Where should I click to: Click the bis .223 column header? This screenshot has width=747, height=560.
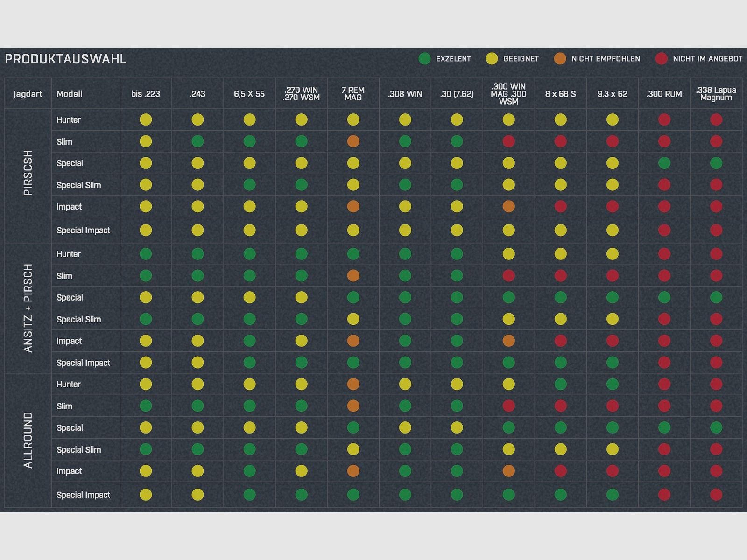pos(146,94)
